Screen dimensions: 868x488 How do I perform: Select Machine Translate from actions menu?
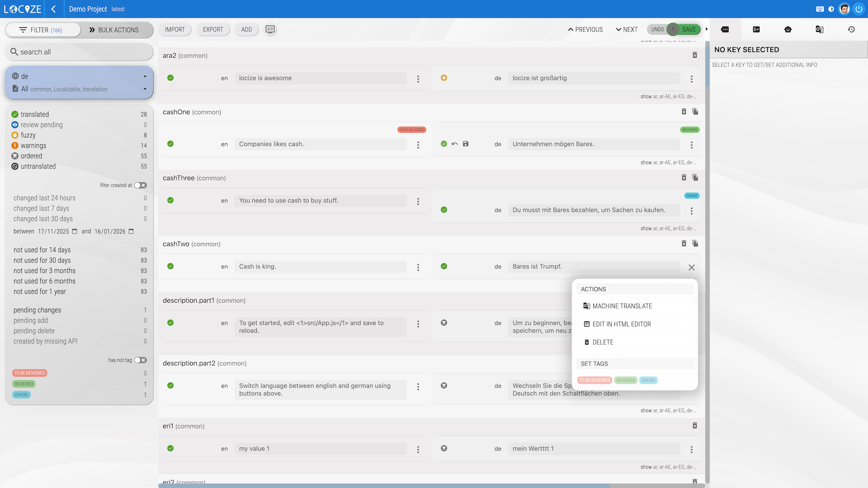622,306
